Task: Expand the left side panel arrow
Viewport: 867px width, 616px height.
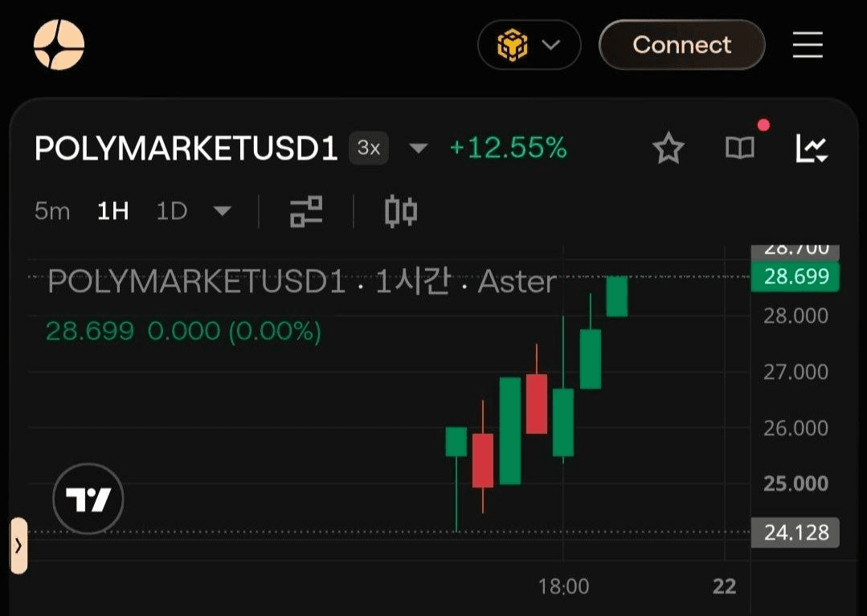Action: click(x=18, y=546)
